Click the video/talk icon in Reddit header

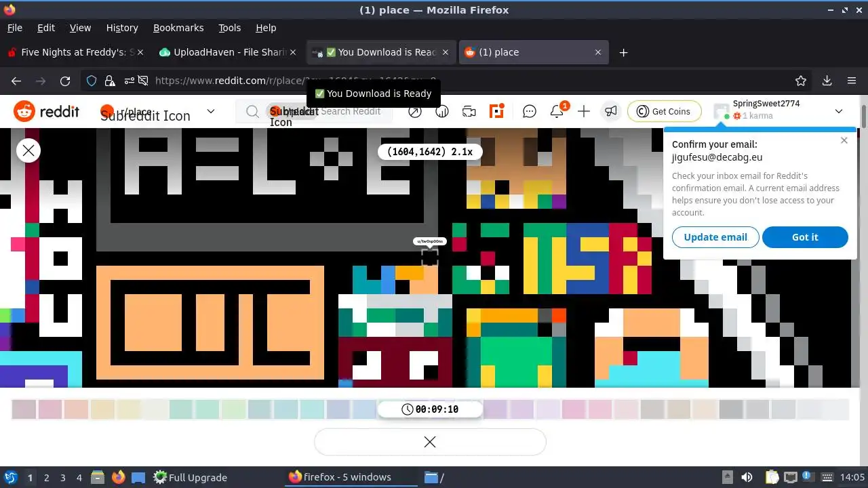pos(469,112)
